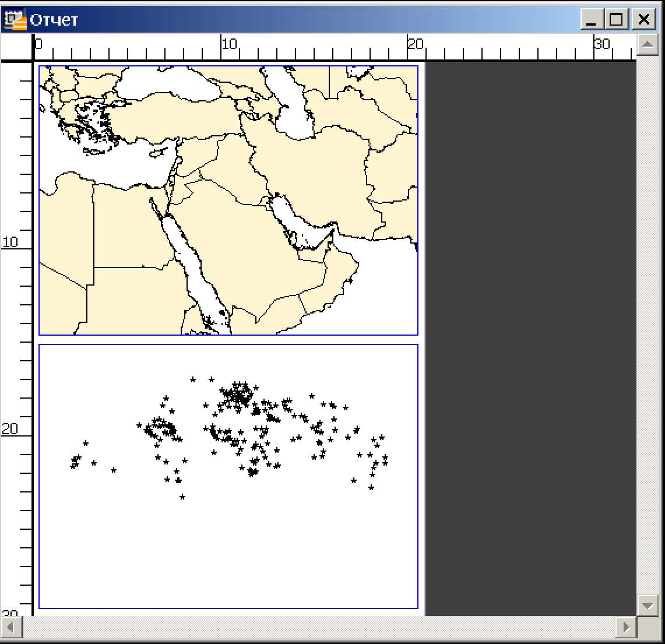Click the Arabian Peninsula on the map
665x644 pixels.
[x=251, y=256]
